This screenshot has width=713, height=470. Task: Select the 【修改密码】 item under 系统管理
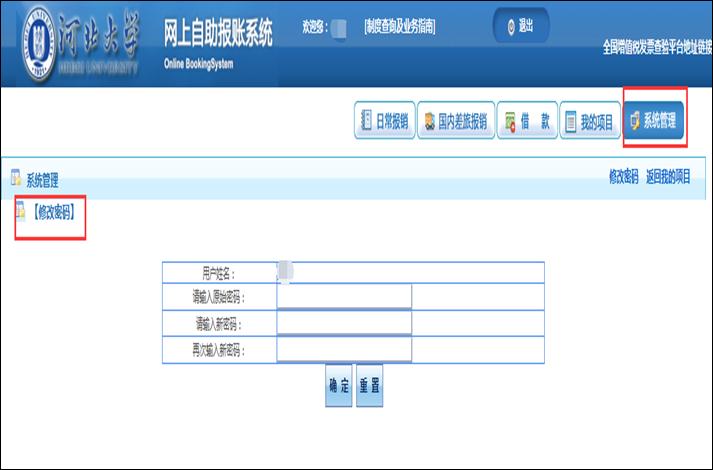point(52,212)
